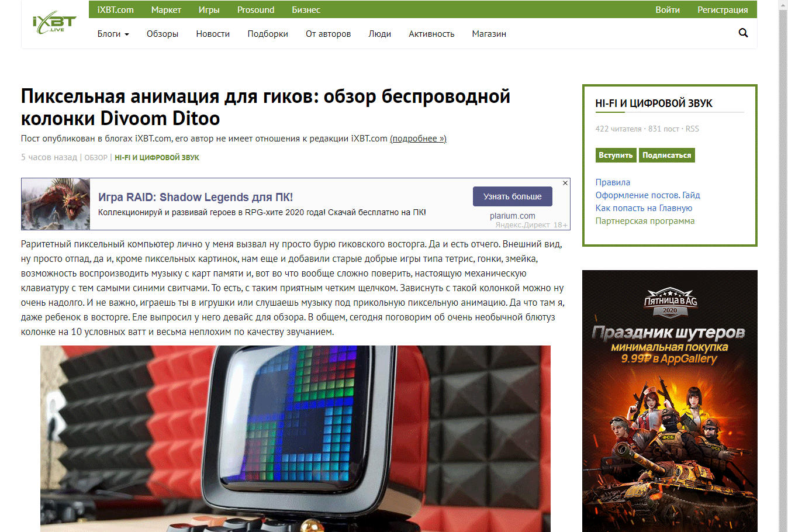Image resolution: width=788 pixels, height=532 pixels.
Task: Click the подробнее link under title
Action: pos(418,139)
